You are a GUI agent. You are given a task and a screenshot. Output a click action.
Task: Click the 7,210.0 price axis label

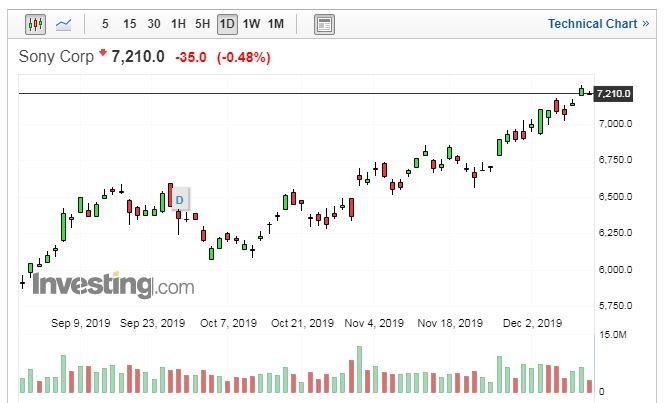(x=614, y=94)
